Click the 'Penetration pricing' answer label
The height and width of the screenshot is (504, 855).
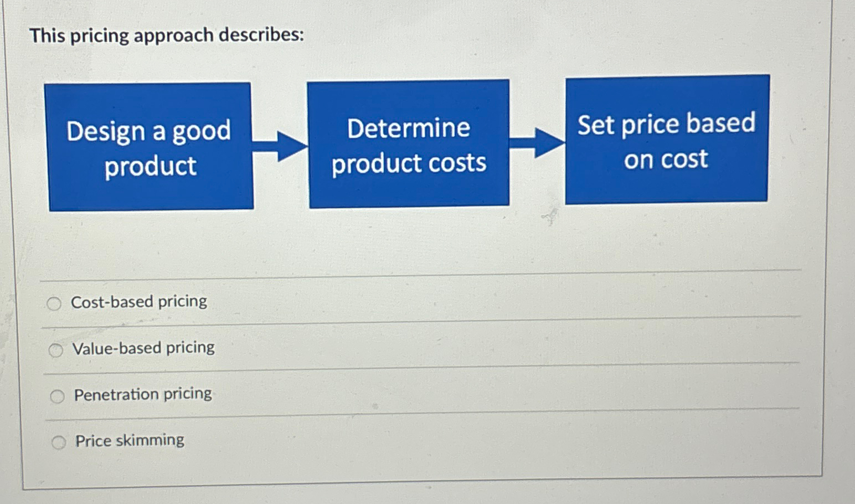click(142, 393)
